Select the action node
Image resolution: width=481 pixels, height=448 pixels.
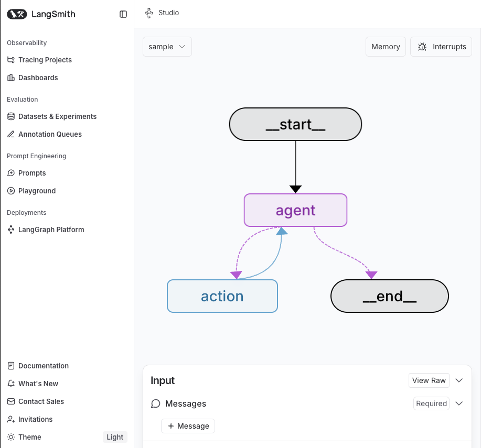pyautogui.click(x=222, y=296)
